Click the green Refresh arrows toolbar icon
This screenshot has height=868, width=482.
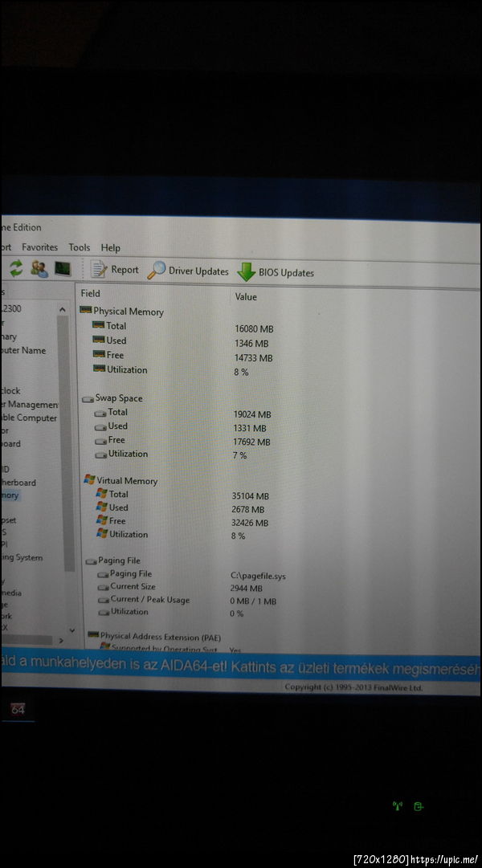[16, 268]
